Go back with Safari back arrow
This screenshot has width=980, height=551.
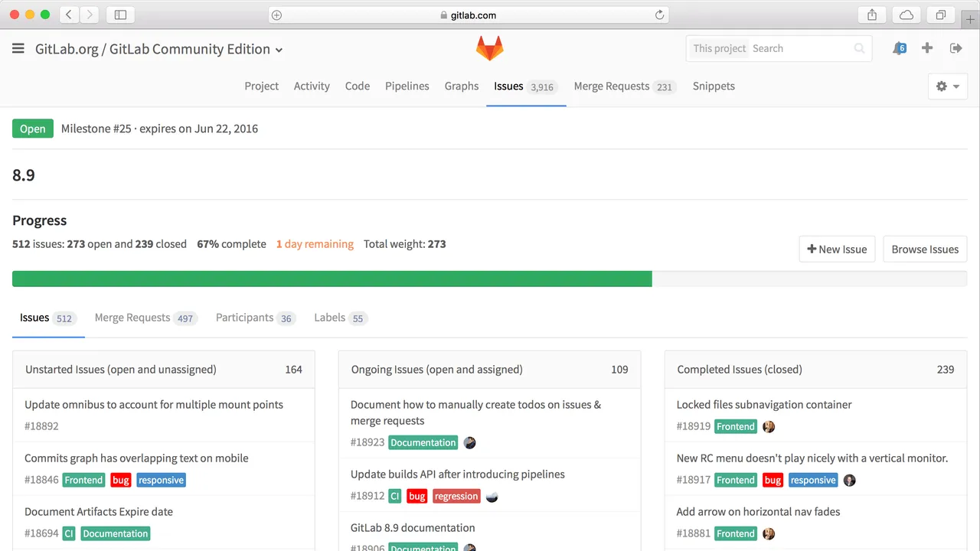coord(69,15)
